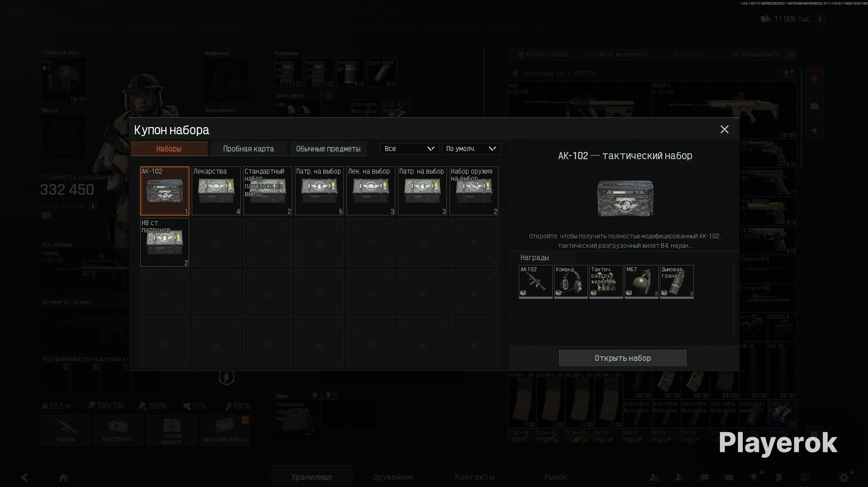
Task: Select the storage house icon in right sidebar
Action: point(814,79)
